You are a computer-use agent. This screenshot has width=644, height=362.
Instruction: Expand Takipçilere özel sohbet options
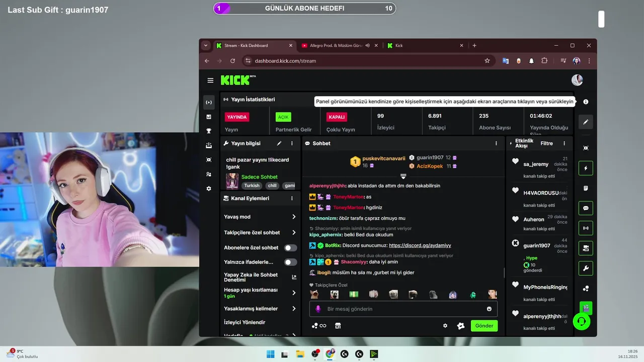click(294, 233)
